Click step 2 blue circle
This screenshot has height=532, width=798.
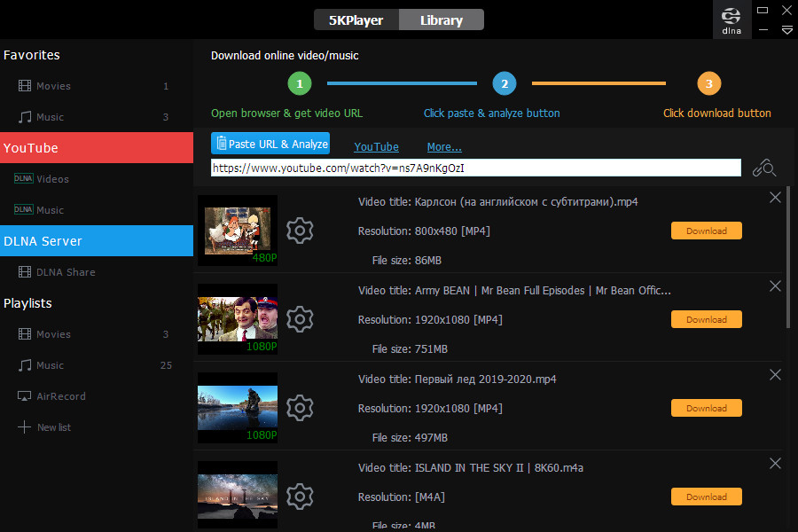[x=505, y=83]
